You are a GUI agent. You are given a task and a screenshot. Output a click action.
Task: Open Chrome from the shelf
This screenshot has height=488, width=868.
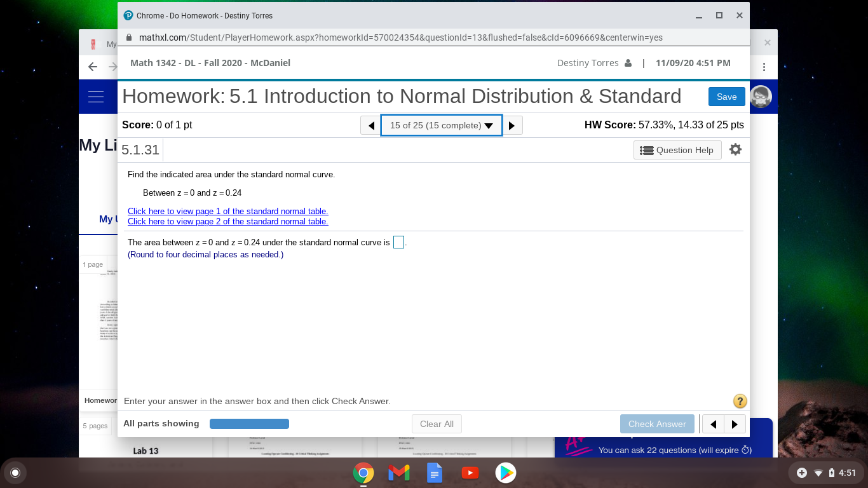click(363, 473)
